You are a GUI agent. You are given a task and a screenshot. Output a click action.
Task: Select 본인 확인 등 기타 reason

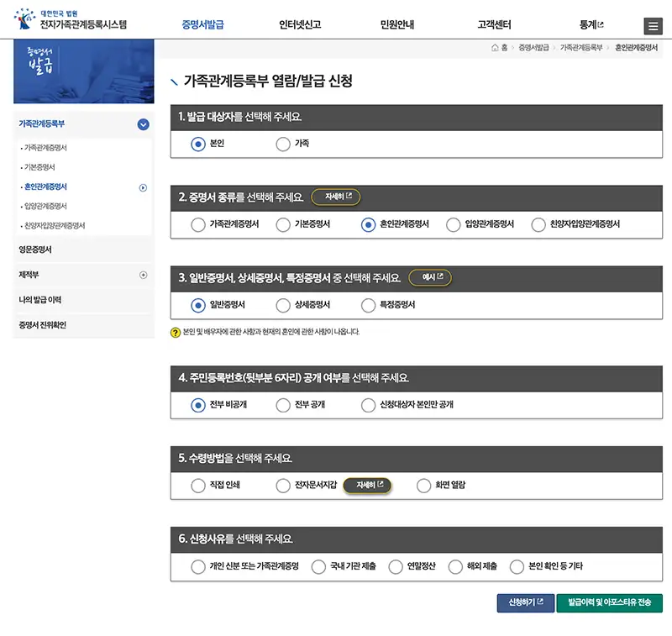(517, 566)
